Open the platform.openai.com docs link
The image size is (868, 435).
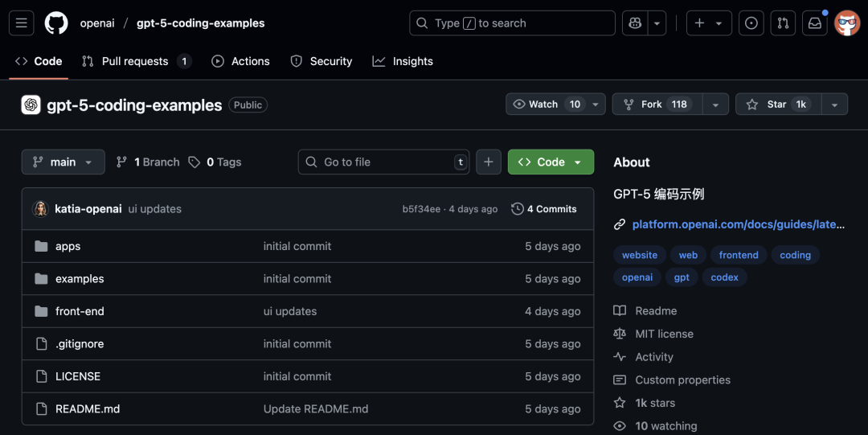click(x=739, y=224)
